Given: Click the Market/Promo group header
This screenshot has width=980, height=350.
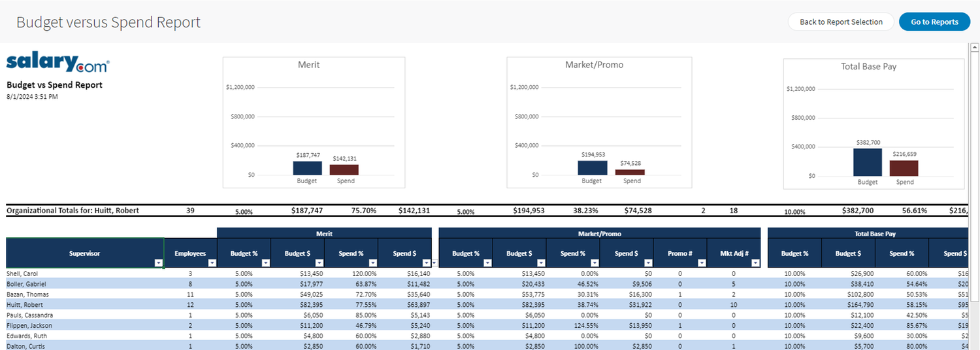Looking at the screenshot, I should 600,233.
